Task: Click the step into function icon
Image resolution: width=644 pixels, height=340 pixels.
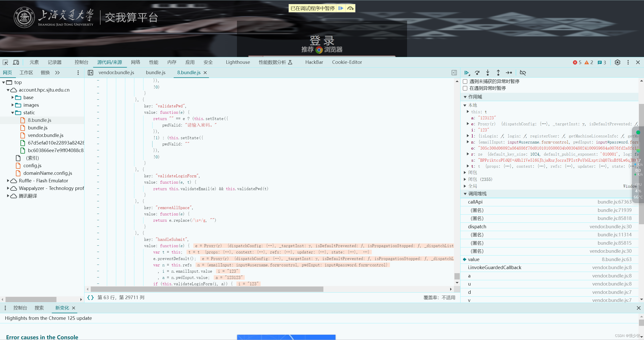Action: 488,73
